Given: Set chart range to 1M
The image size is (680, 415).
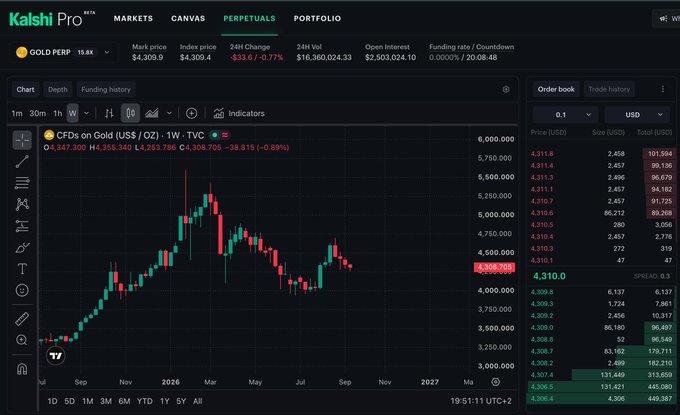Looking at the screenshot, I should click(88, 401).
